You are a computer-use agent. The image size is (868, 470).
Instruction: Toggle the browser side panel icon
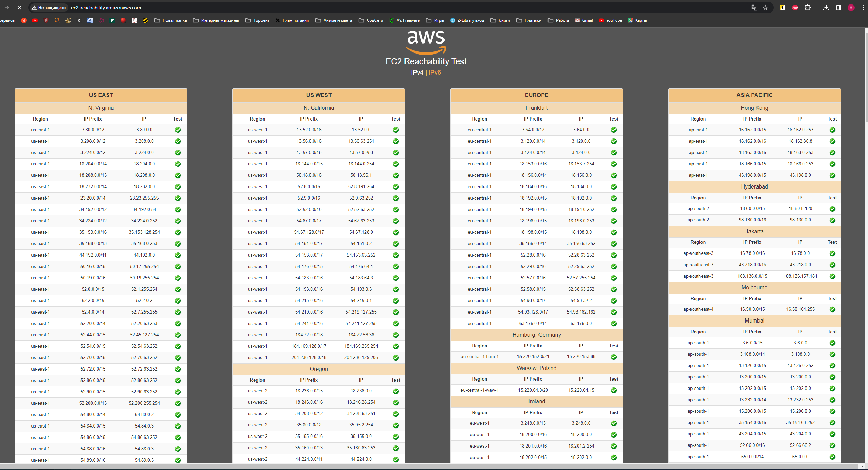(x=838, y=8)
